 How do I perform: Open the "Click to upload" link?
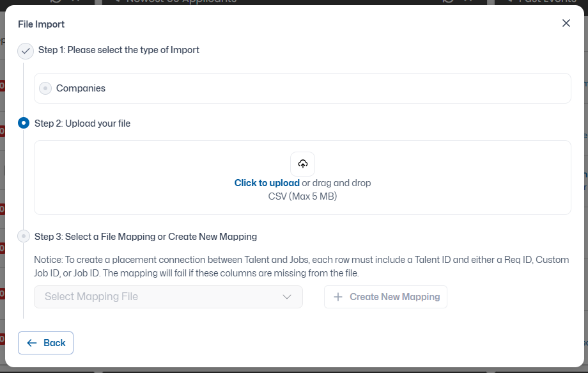click(267, 183)
